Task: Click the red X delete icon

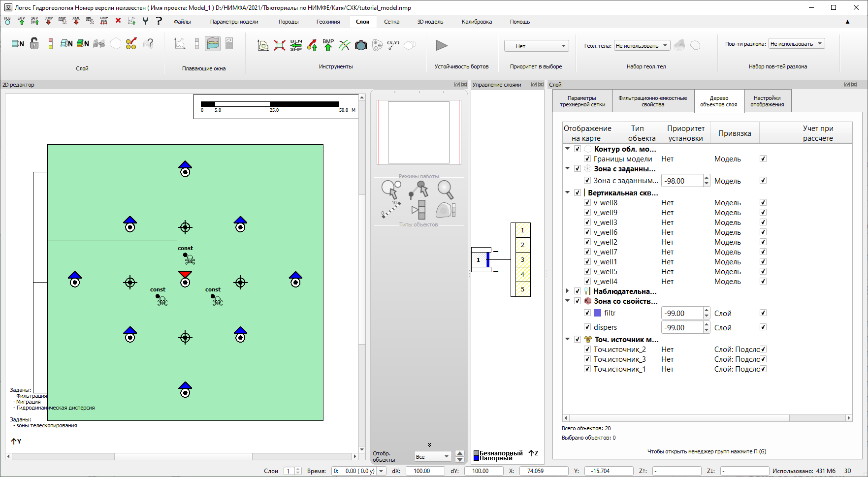Action: pos(118,21)
